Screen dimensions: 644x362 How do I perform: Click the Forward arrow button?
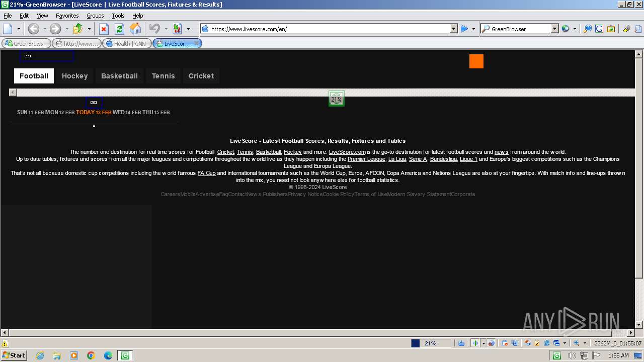(x=55, y=29)
